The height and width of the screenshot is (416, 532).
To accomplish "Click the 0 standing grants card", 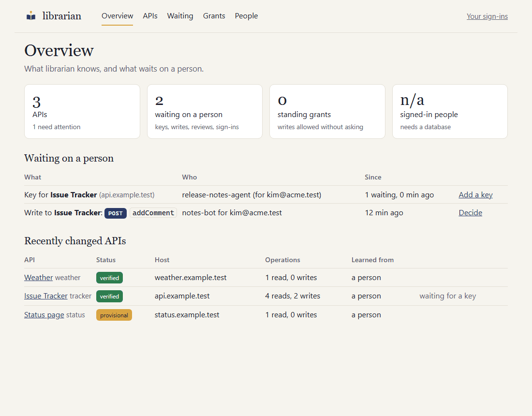I will 327,112.
